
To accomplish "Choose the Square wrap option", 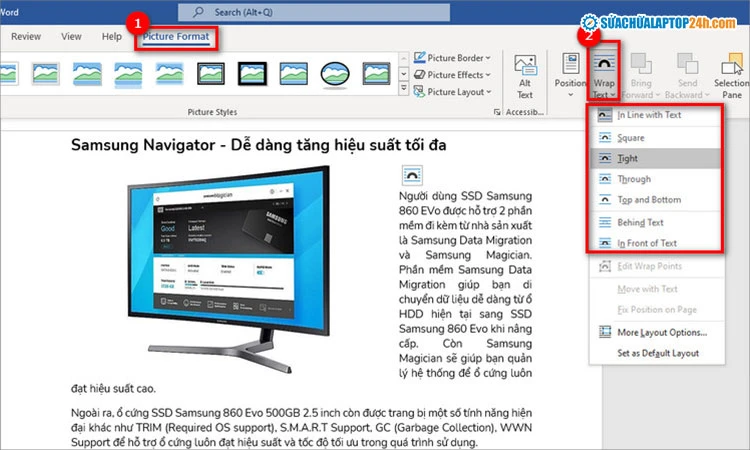I will click(655, 138).
